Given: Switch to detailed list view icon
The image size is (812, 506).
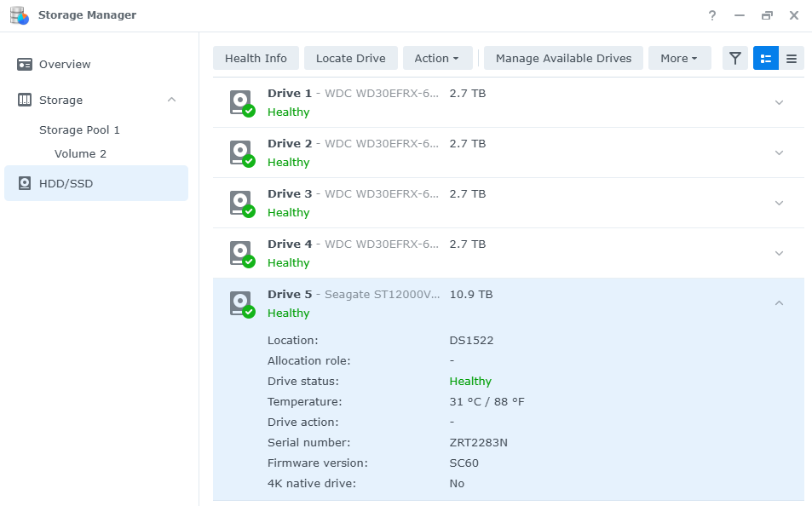Looking at the screenshot, I should (766, 58).
